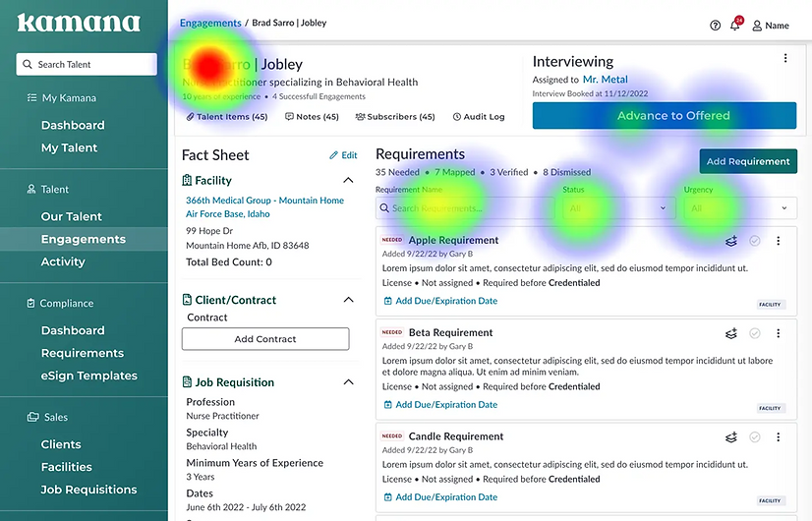Mark Apple Requirement as verified checkmark

click(x=755, y=241)
